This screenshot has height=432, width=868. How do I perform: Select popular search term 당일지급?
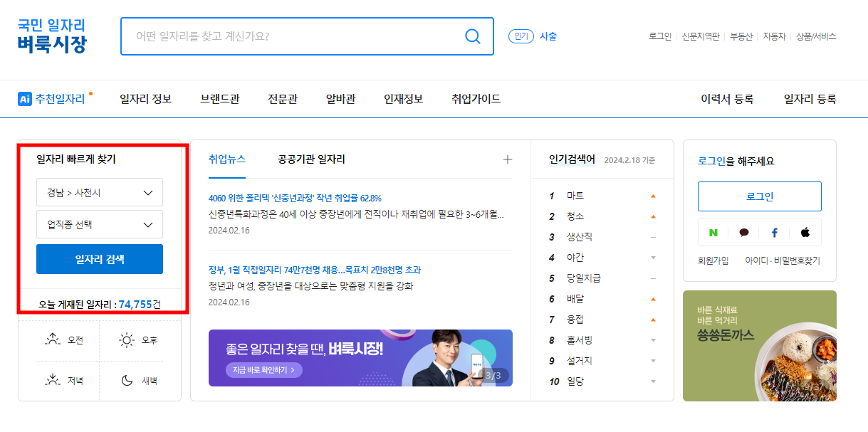[584, 278]
